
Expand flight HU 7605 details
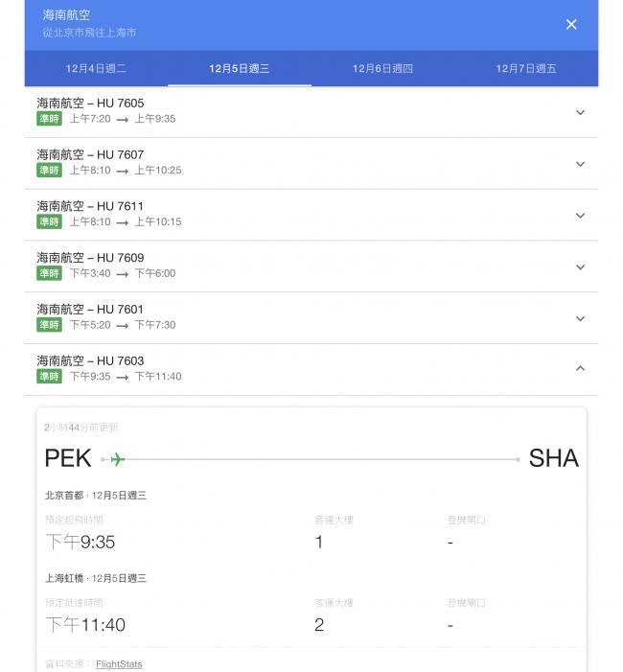[x=580, y=112]
